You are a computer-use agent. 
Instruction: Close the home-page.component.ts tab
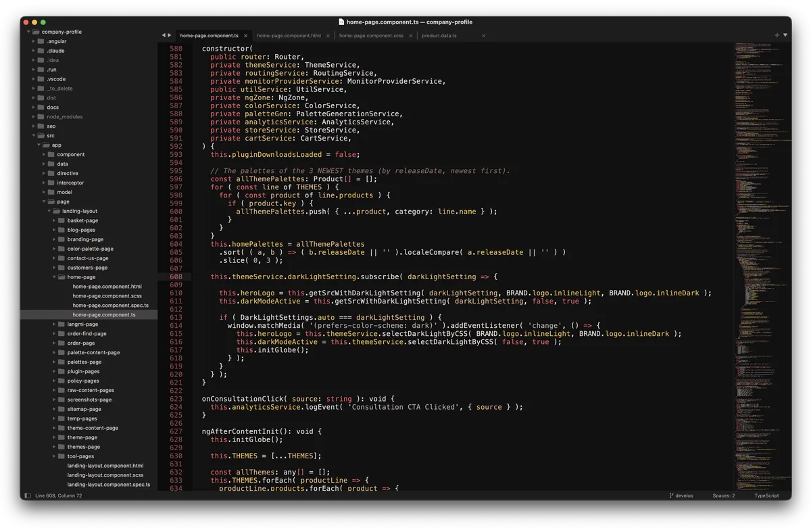point(245,36)
